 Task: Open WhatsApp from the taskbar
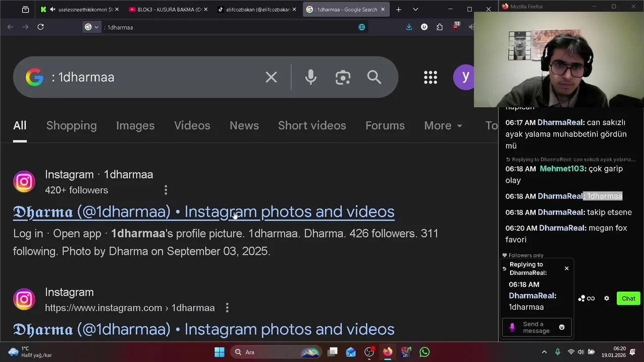coord(425,352)
